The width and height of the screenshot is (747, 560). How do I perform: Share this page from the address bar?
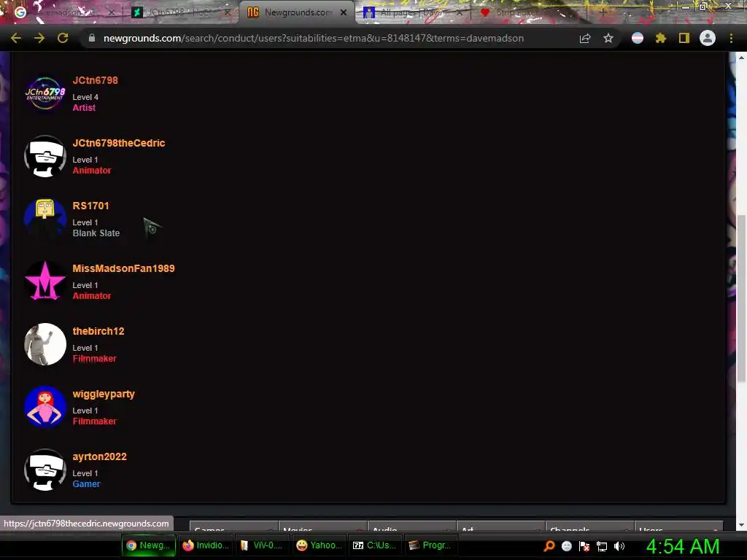coord(585,38)
